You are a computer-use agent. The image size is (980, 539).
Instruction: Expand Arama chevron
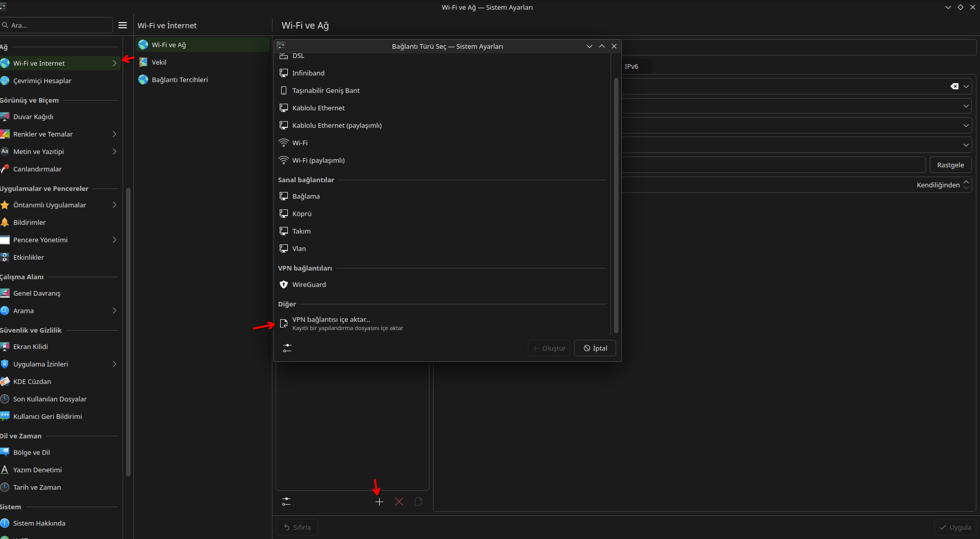114,311
